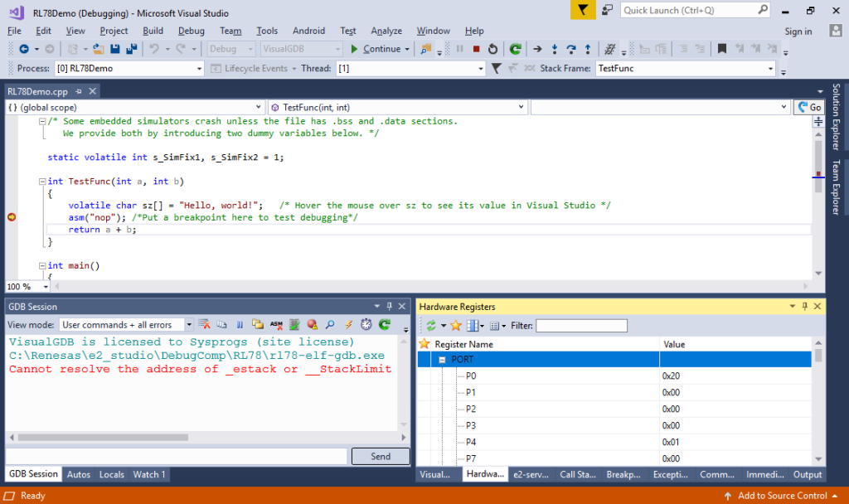Click the refresh icon in Hardware Registers

pyautogui.click(x=431, y=325)
